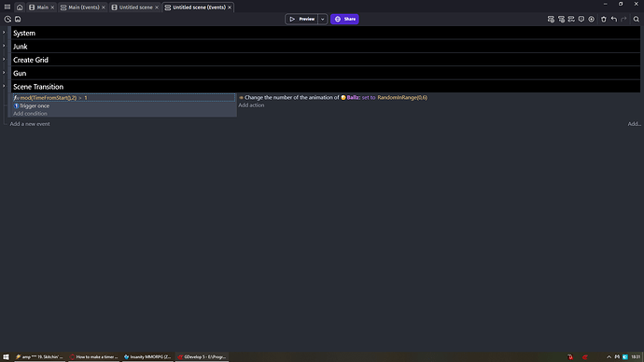Undo the last change
The width and height of the screenshot is (644, 362).
[613, 20]
